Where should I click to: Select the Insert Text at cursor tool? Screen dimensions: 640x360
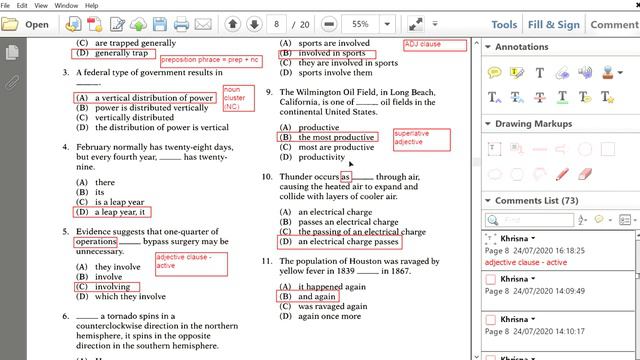494,97
